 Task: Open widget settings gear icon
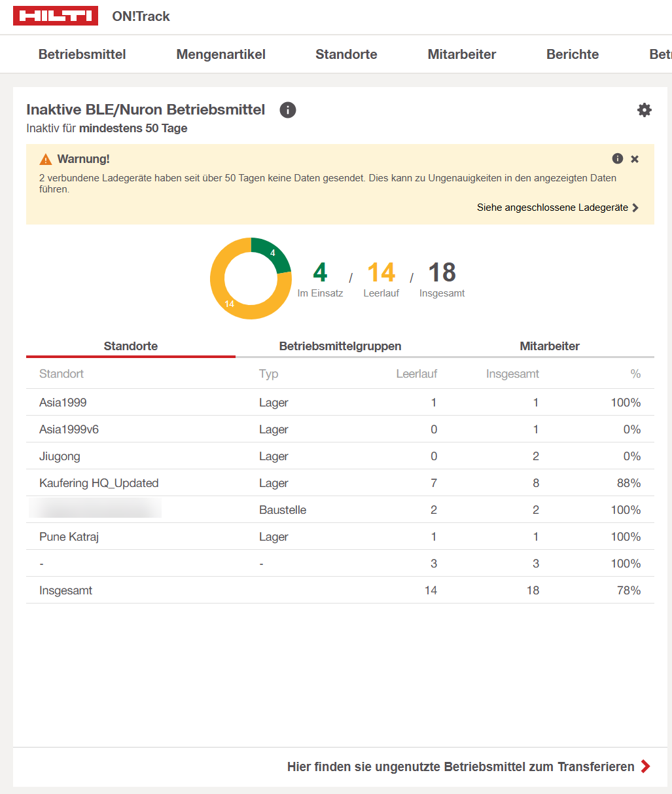tap(645, 110)
